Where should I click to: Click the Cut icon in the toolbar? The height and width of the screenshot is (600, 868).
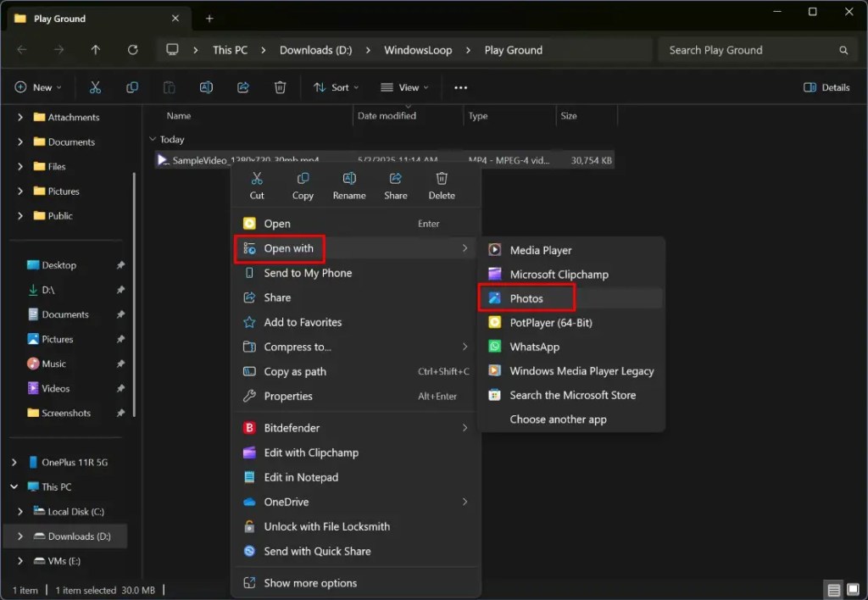coord(95,87)
